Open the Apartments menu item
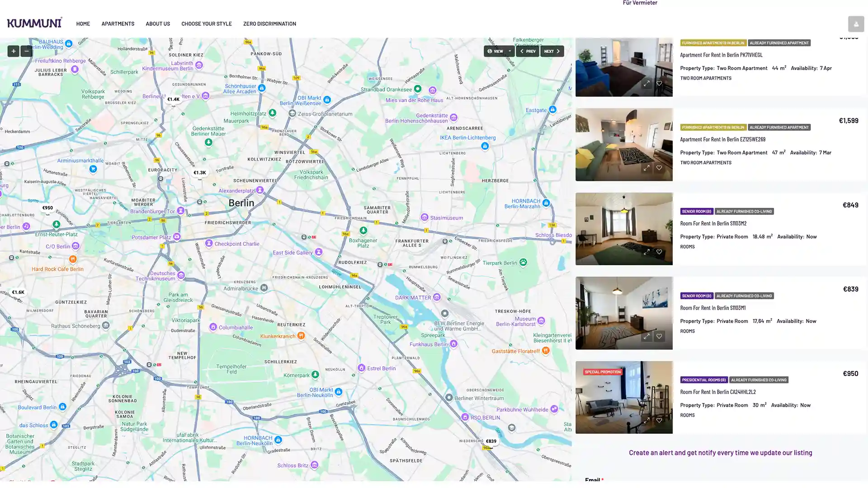868x488 pixels. (118, 24)
